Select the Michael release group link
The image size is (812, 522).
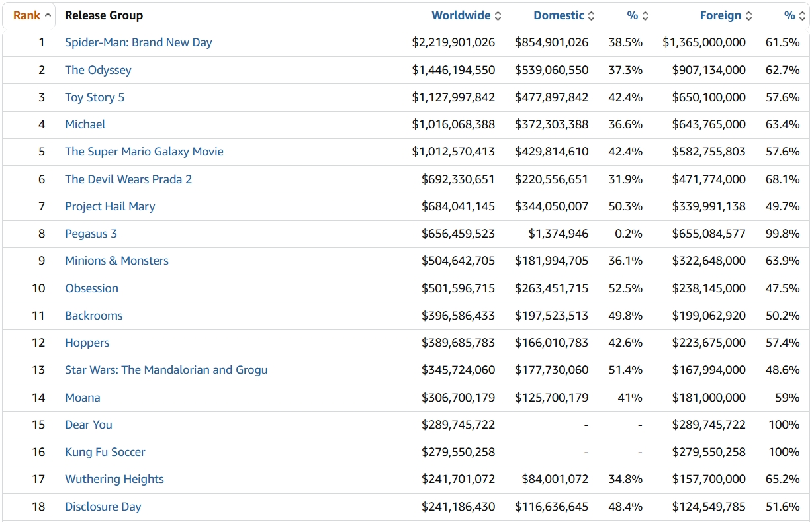click(x=85, y=124)
